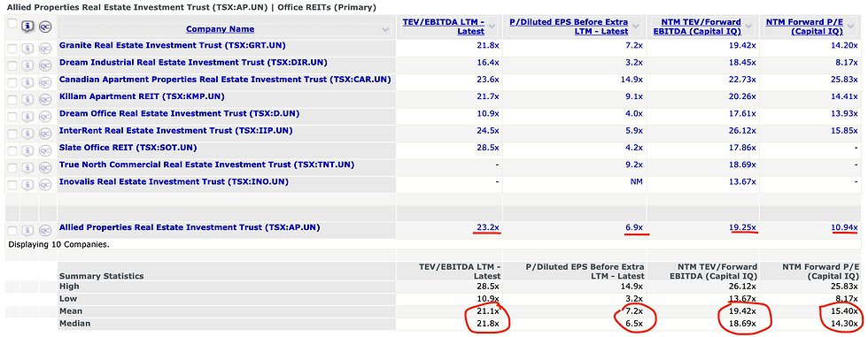Open InterRent Real Estate Investment Trust link
The width and height of the screenshot is (868, 337).
click(x=176, y=131)
